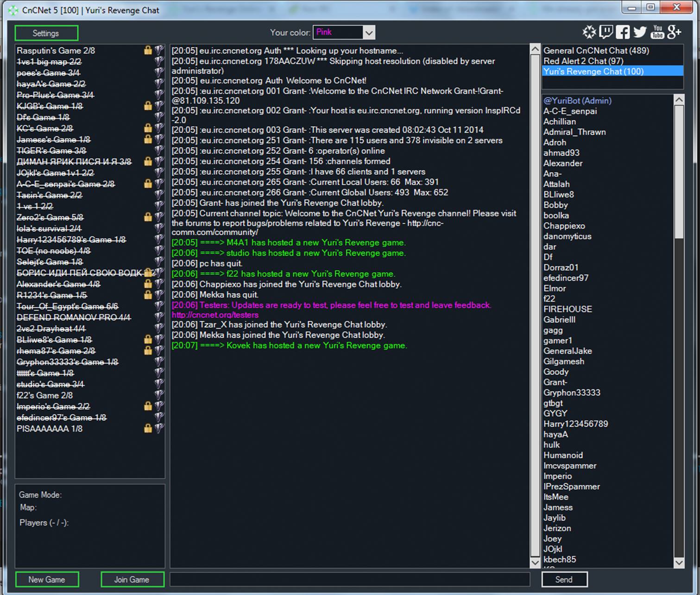The image size is (700, 595).
Task: Send the chat message with Send button
Action: tap(564, 579)
